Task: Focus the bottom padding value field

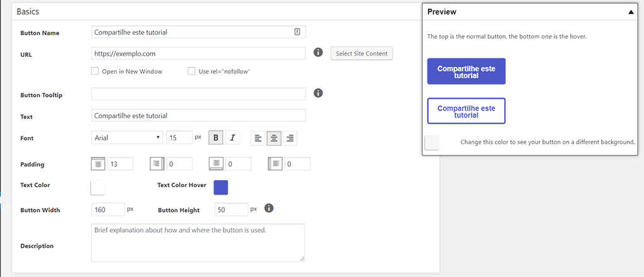Action: (239, 164)
